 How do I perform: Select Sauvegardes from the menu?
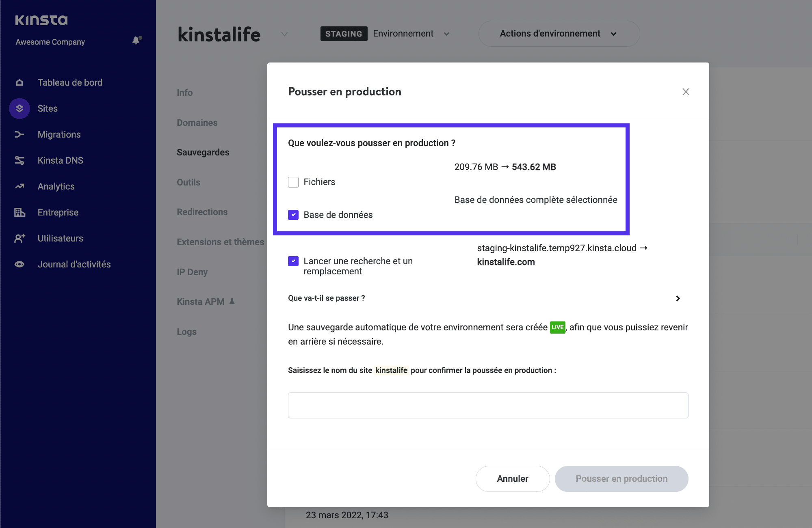203,152
